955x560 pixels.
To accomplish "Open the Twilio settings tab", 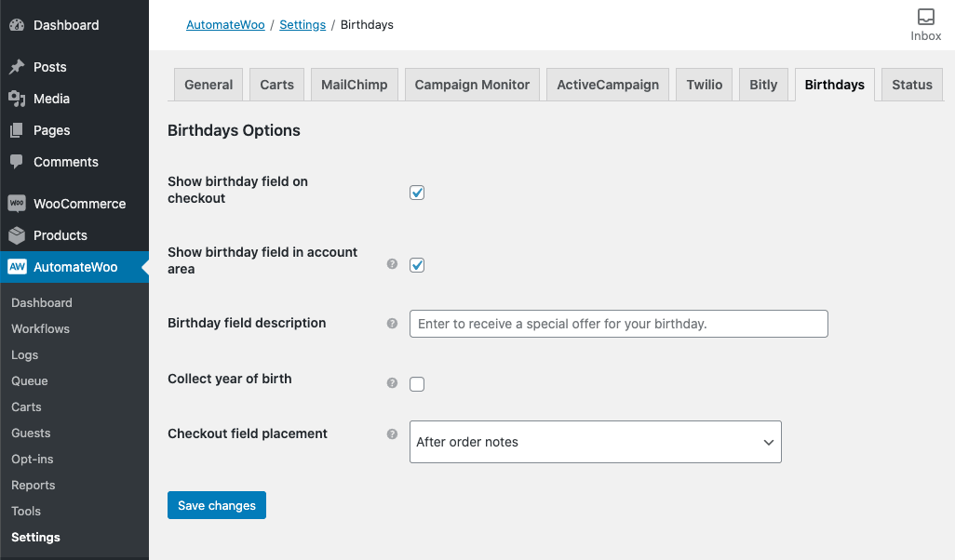I will point(705,85).
